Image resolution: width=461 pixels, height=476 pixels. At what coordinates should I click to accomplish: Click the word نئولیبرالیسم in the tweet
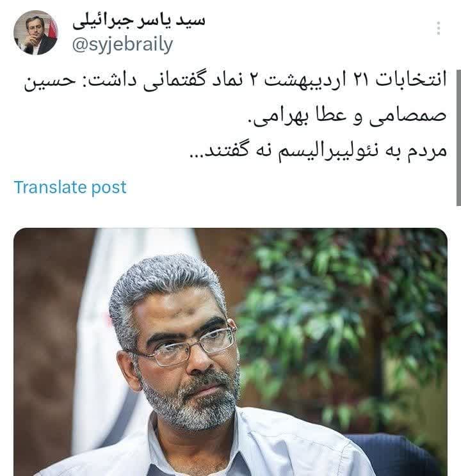(x=326, y=151)
